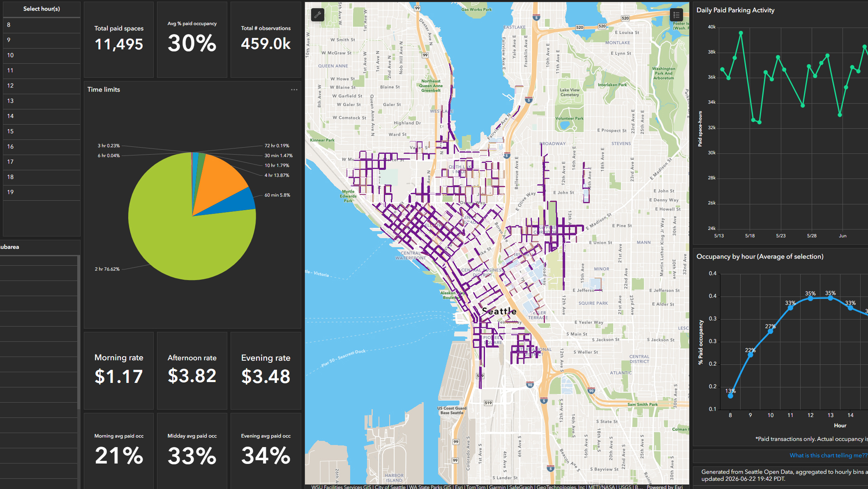Click the 72 hr 0.19% pie label
The height and width of the screenshot is (489, 868).
(x=277, y=146)
